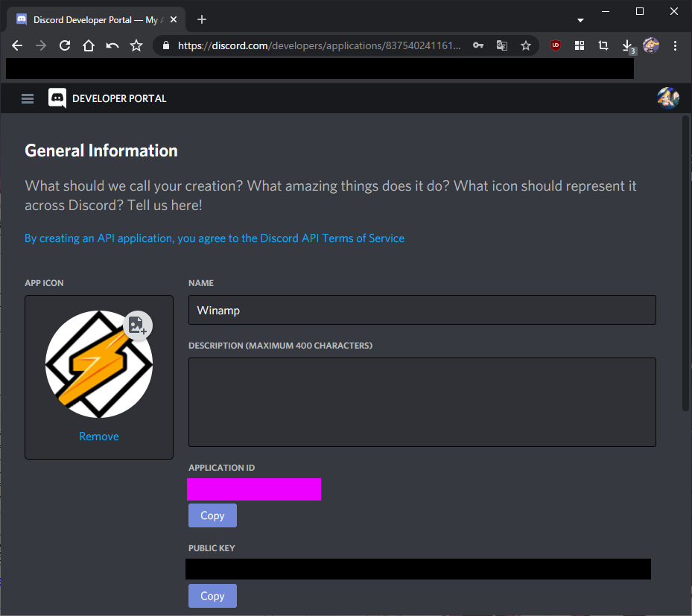Image resolution: width=692 pixels, height=616 pixels.
Task: Open the uBlock Origin extension
Action: (556, 45)
